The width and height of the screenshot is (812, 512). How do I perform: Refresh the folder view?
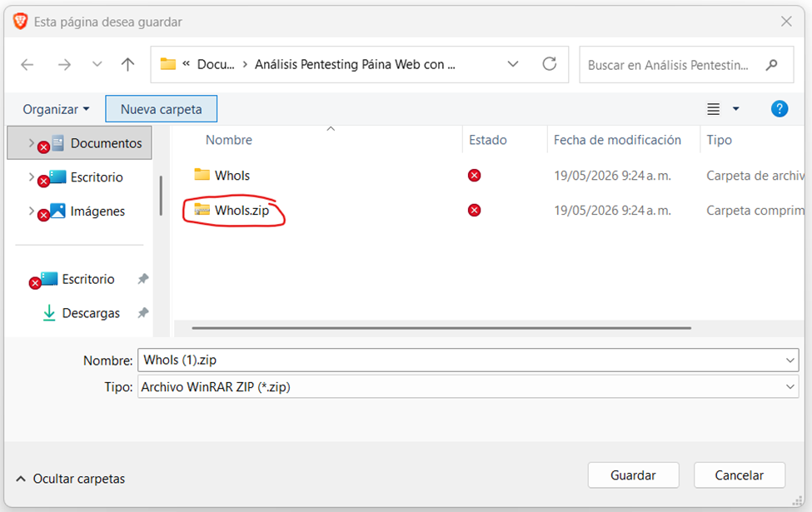(x=550, y=63)
